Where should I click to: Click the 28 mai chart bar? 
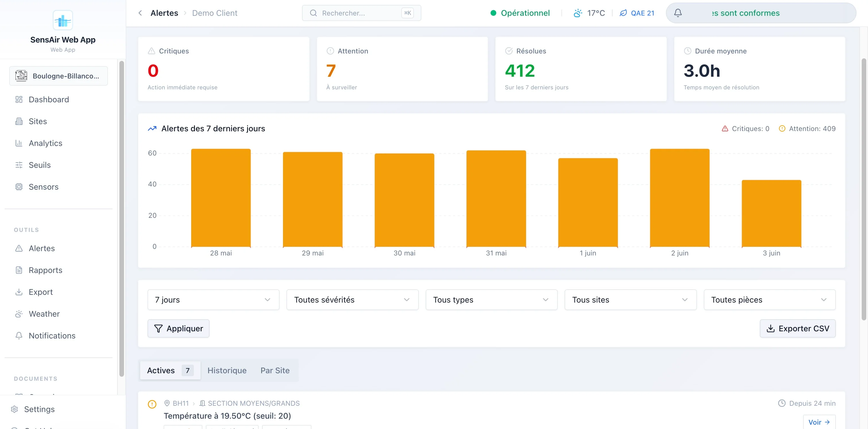coord(221,198)
